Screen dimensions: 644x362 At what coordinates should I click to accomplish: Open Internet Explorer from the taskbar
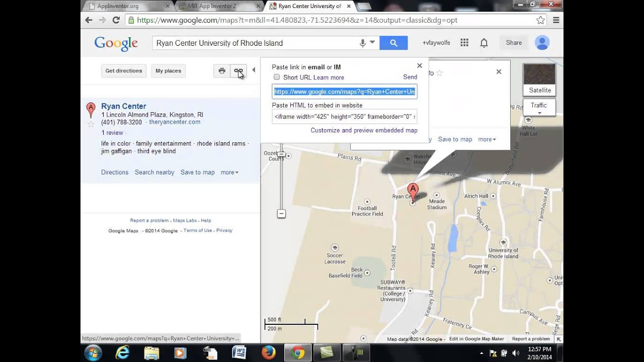pos(122,353)
